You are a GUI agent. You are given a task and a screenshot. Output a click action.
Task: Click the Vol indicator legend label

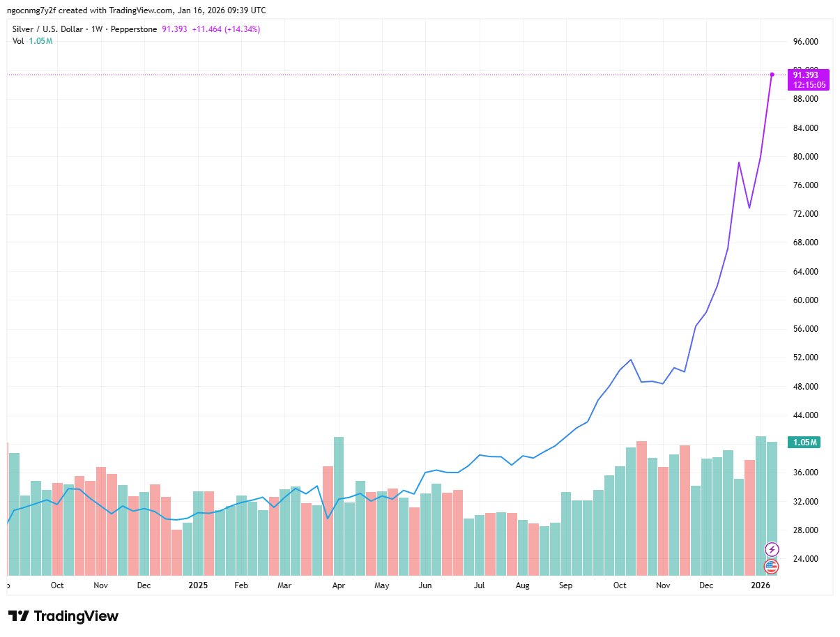(x=18, y=41)
